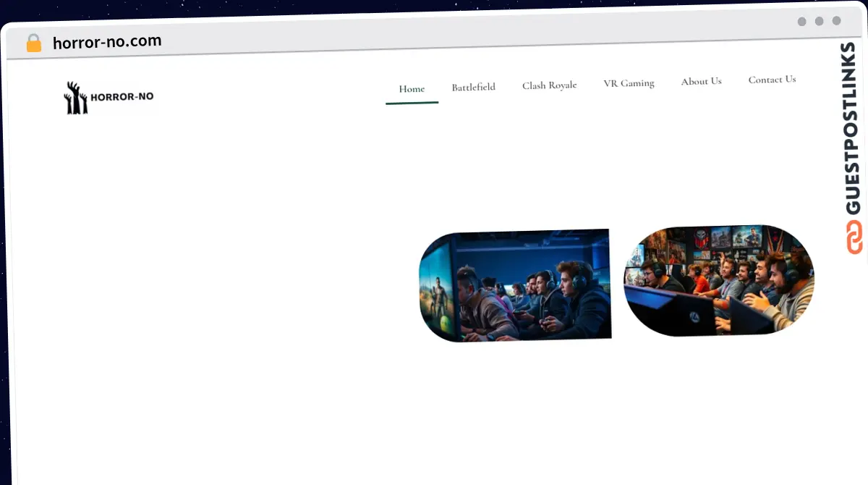
Task: Open the left gamers-in-dark-room image
Action: tap(515, 285)
